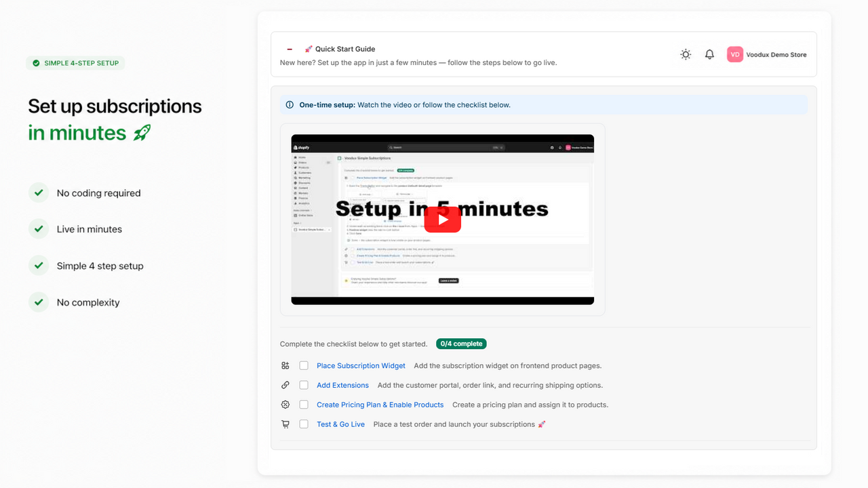Click the 0/4 complete badge

pos(461,344)
